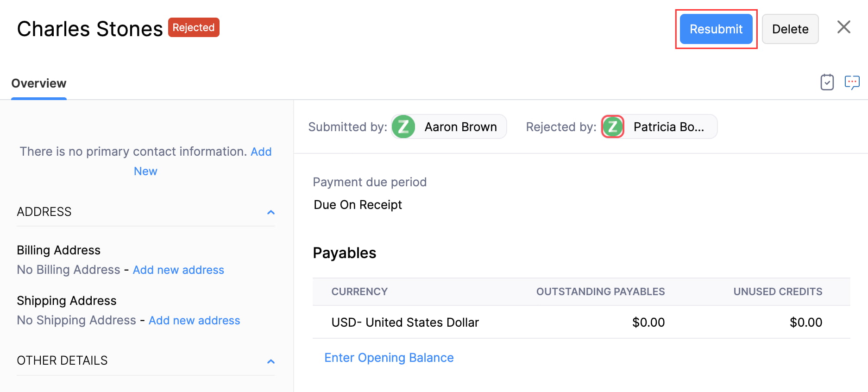Add a new shipping address
The width and height of the screenshot is (868, 392).
194,320
